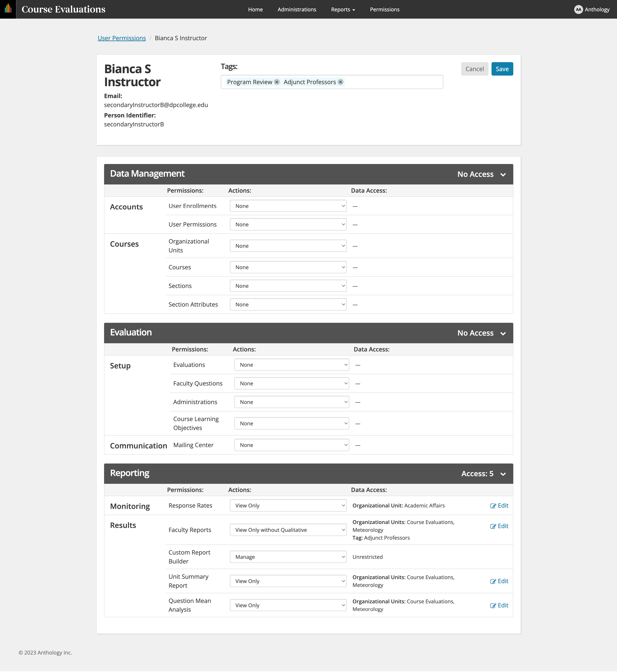Screen dimensions: 617x672
Task: Open the Unit Summary Report dropdown
Action: [288, 582]
